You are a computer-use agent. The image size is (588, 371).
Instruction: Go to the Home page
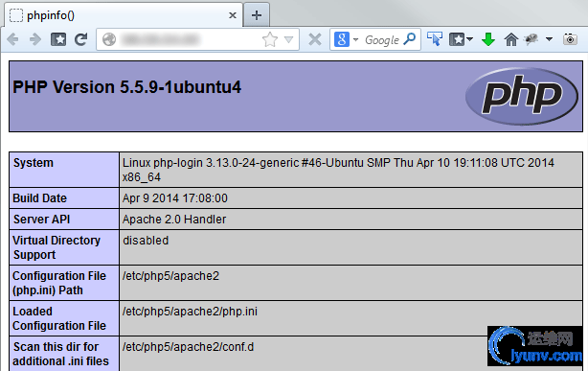click(x=510, y=39)
